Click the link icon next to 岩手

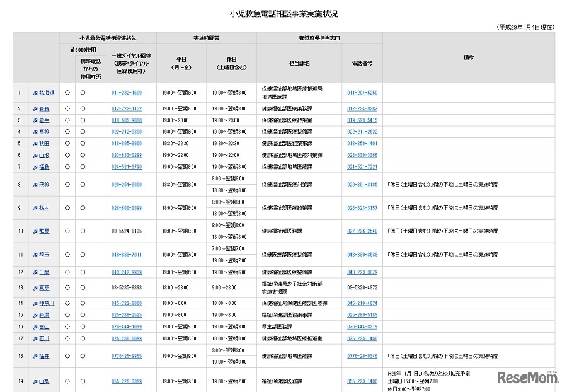click(x=35, y=120)
